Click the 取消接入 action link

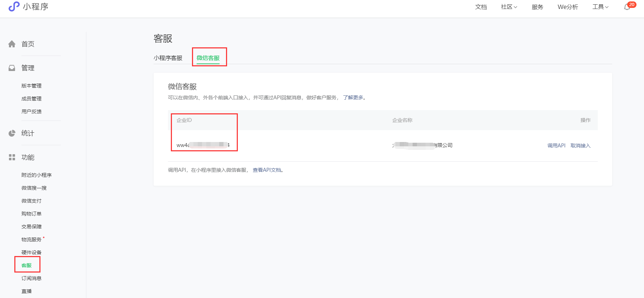581,146
